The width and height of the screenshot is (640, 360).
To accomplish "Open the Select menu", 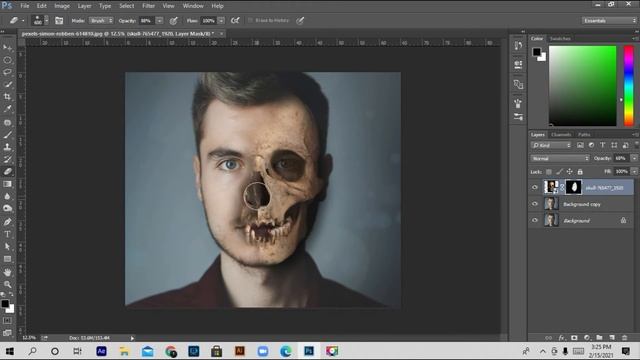I will (x=127, y=6).
